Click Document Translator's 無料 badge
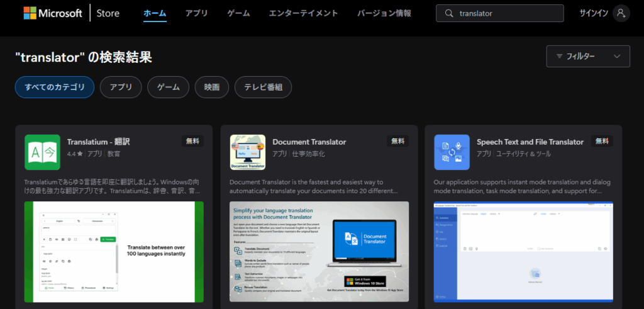The width and height of the screenshot is (644, 309). pos(397,141)
